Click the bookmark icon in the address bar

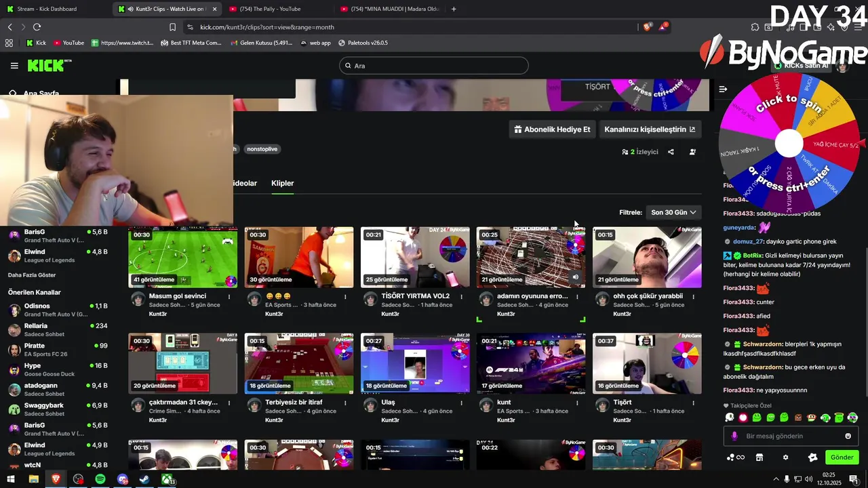coord(172,27)
